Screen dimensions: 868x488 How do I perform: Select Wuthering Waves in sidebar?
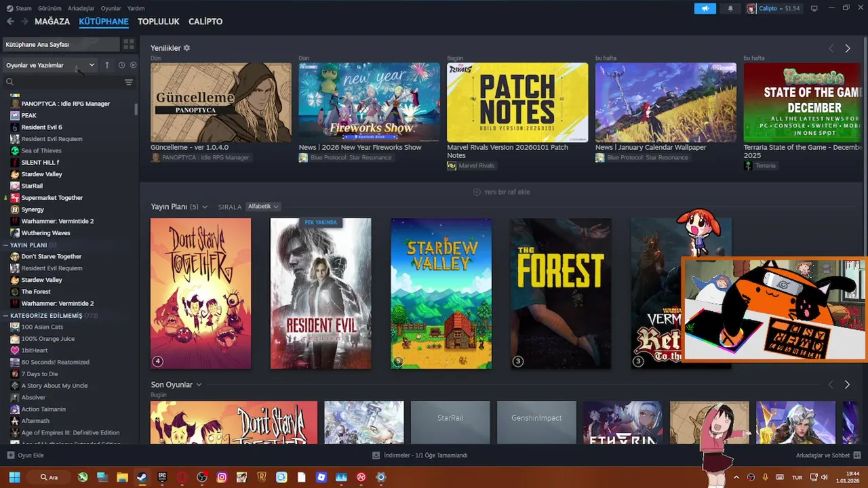[x=45, y=232]
